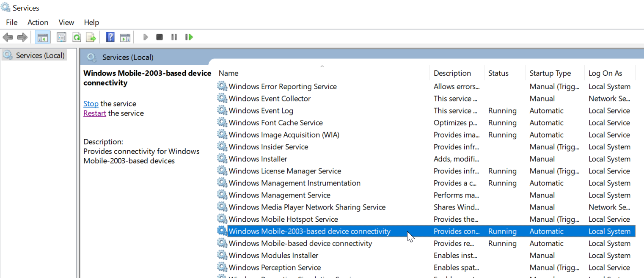
Task: Open the Help menu
Action: tap(91, 22)
